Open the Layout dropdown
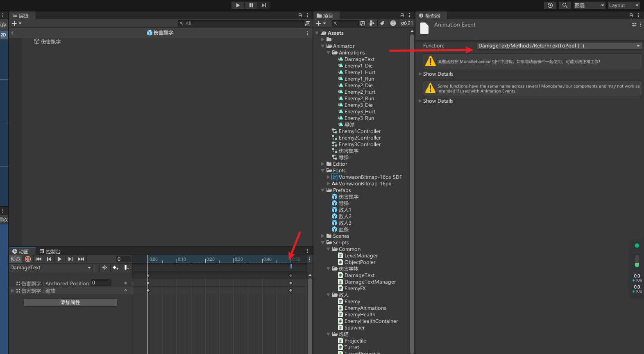Viewport: 644px width, 354px height. tap(623, 5)
